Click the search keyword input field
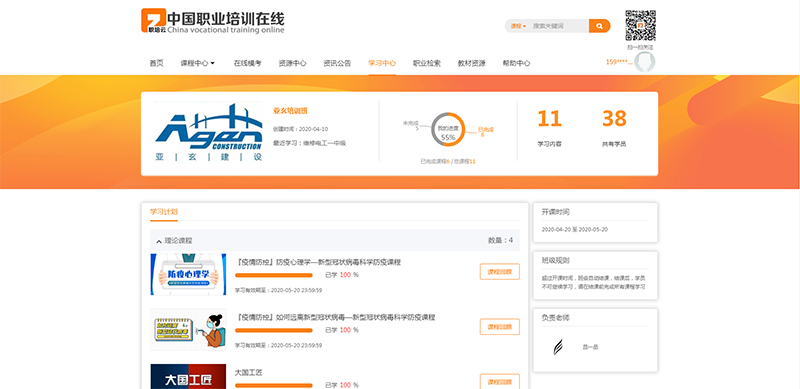Image resolution: width=800 pixels, height=389 pixels. (x=559, y=26)
